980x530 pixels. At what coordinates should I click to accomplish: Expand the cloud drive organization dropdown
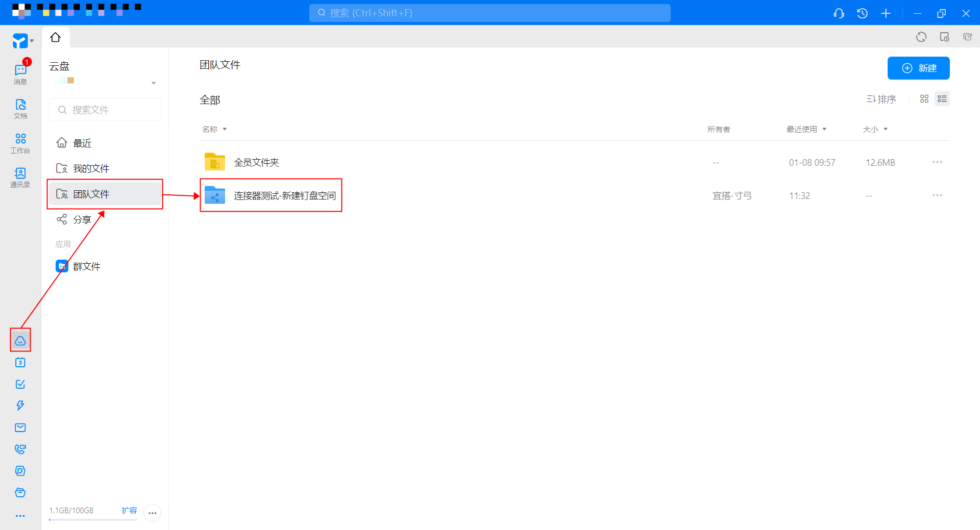point(153,83)
